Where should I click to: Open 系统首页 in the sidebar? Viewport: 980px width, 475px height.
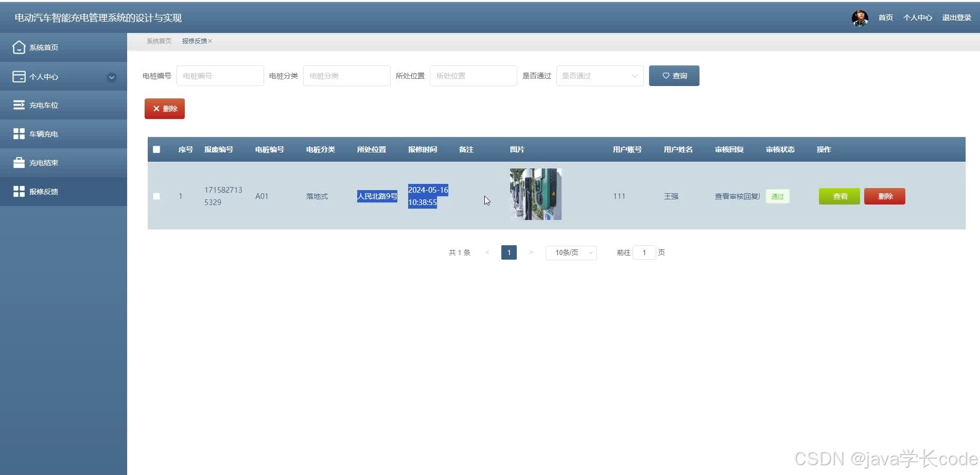tap(63, 47)
